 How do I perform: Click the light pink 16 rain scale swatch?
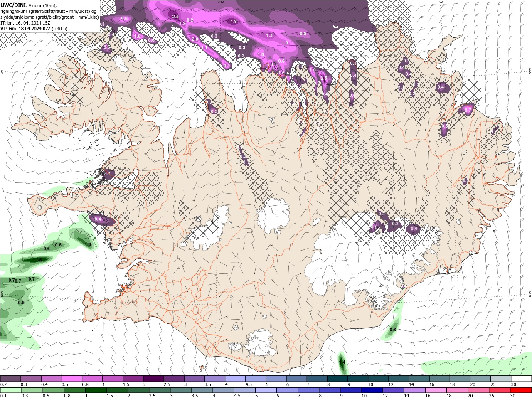coord(436,390)
